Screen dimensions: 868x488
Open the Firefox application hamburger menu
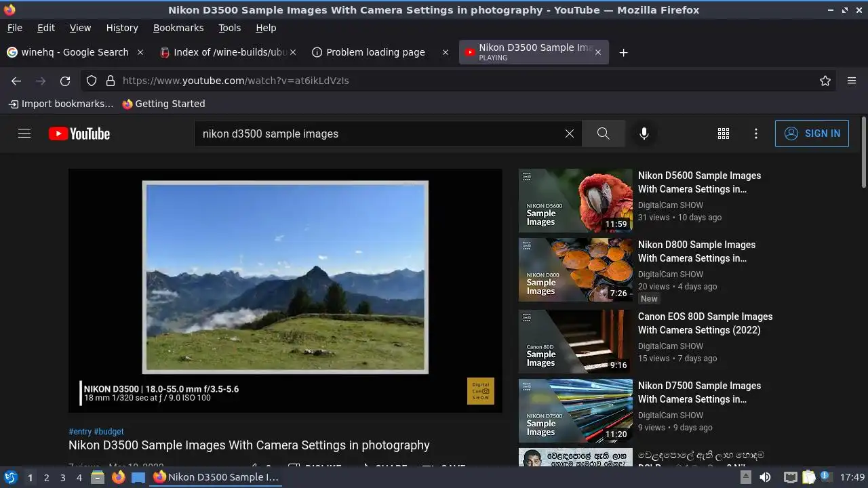pyautogui.click(x=852, y=81)
